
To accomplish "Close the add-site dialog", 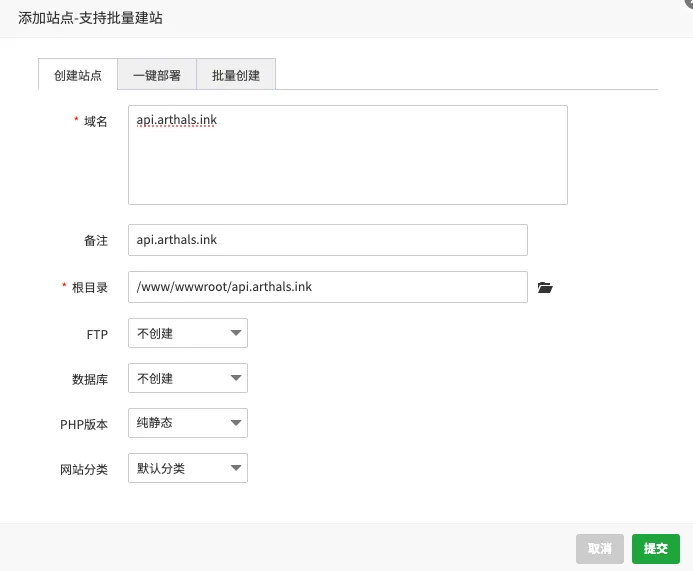I will tap(689, 2).
